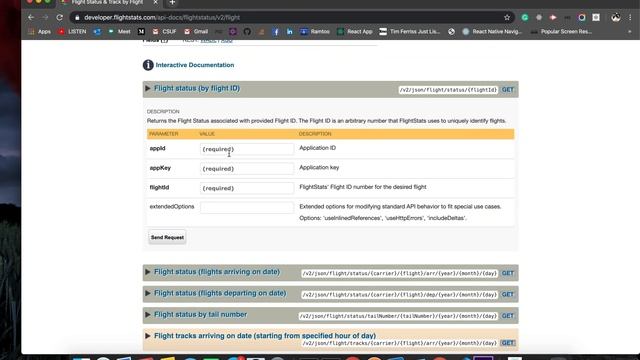
Task: Expand Flight status by tail number
Action: (200, 314)
